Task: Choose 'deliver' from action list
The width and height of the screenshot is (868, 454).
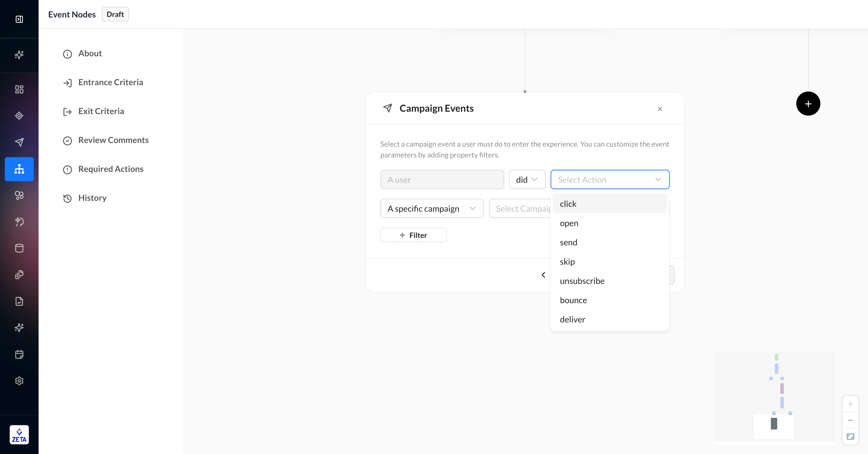Action: click(609, 319)
